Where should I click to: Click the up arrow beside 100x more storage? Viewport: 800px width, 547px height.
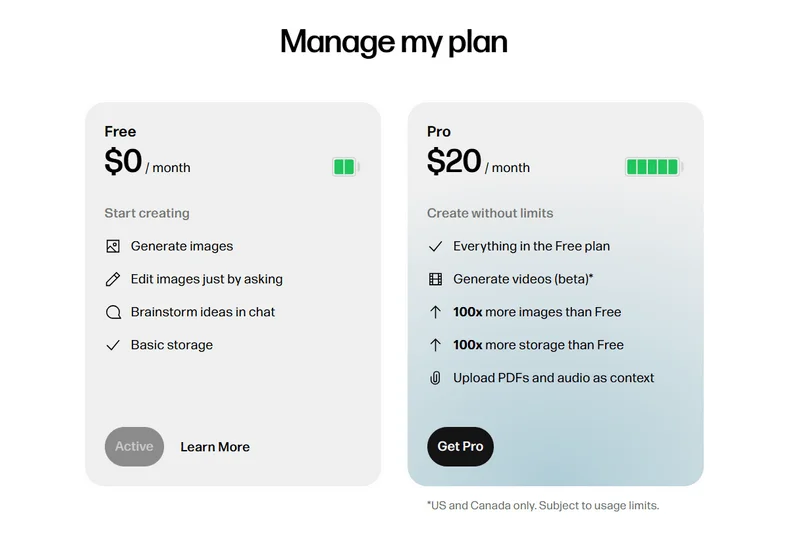[435, 345]
